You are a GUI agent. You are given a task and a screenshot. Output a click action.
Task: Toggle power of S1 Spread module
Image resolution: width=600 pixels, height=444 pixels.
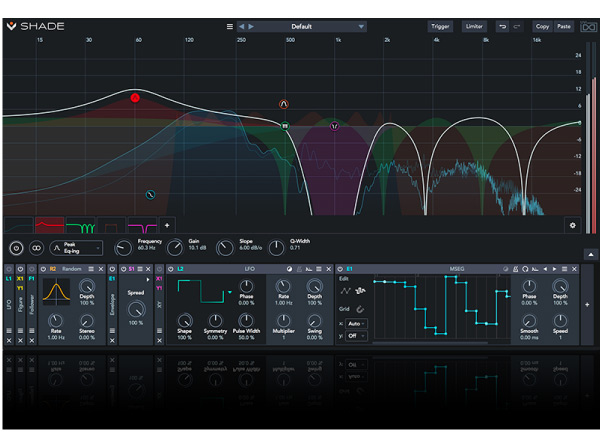pyautogui.click(x=124, y=269)
